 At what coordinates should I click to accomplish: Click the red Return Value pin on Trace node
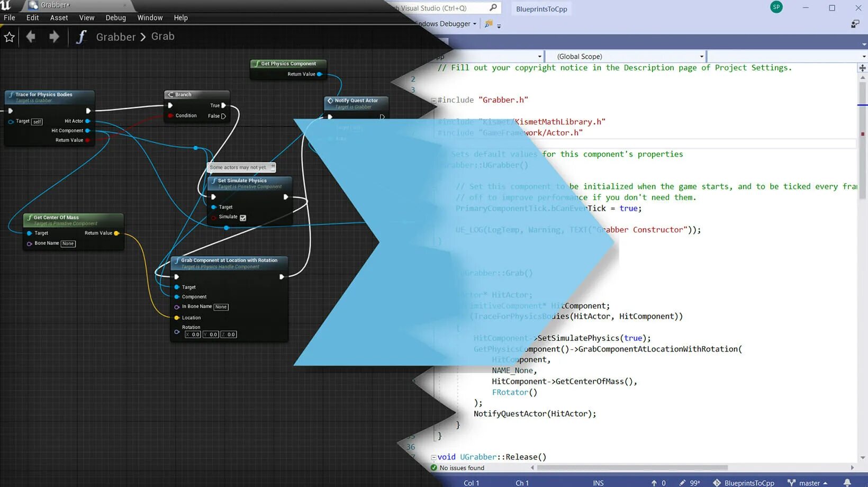coord(88,140)
